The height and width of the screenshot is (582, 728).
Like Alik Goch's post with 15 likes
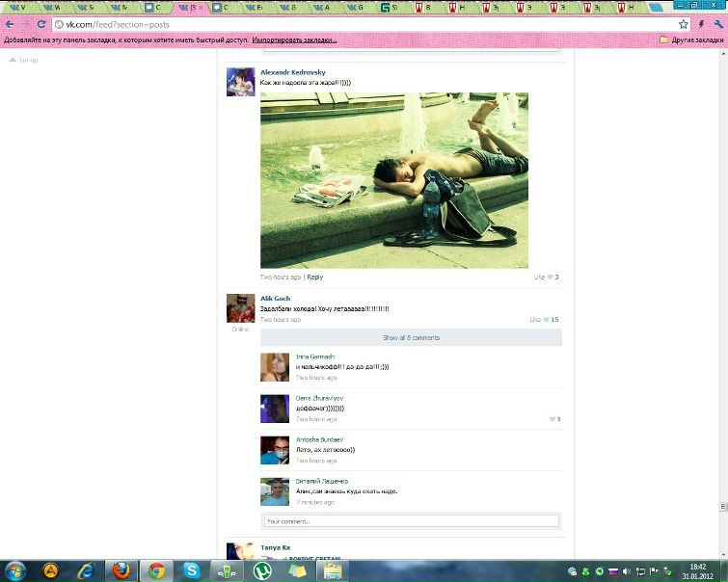(544, 319)
